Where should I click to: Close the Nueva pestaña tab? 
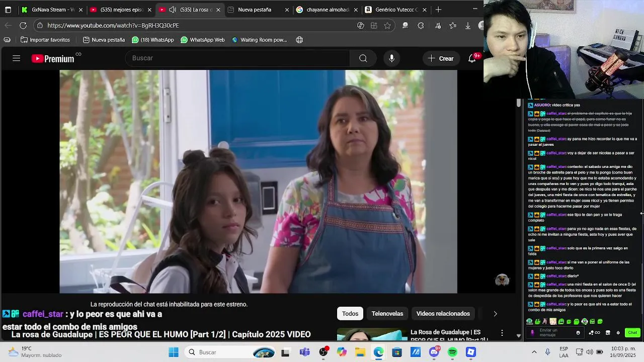pyautogui.click(x=287, y=10)
